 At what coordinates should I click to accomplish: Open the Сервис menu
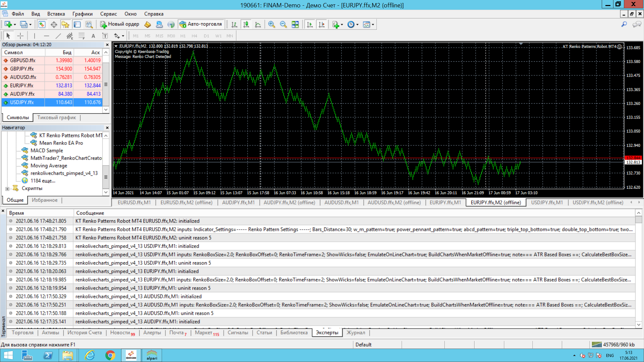click(x=108, y=14)
